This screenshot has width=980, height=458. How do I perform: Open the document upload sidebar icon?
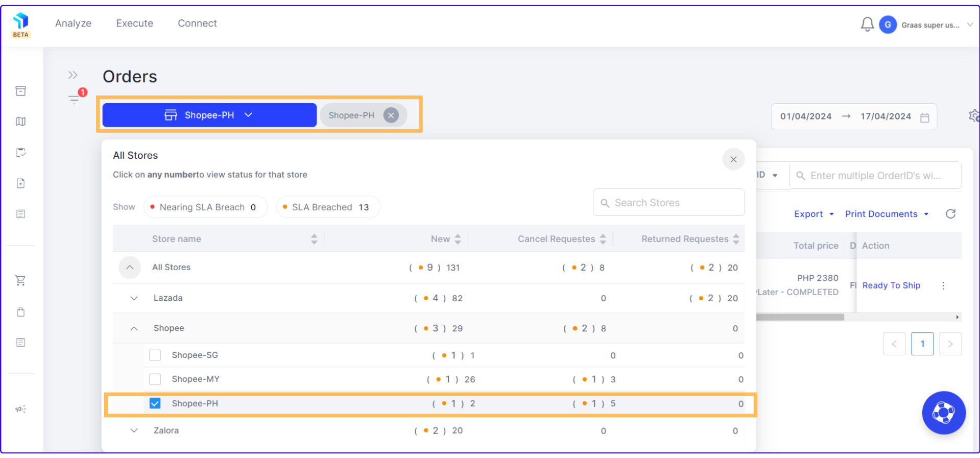(x=21, y=183)
